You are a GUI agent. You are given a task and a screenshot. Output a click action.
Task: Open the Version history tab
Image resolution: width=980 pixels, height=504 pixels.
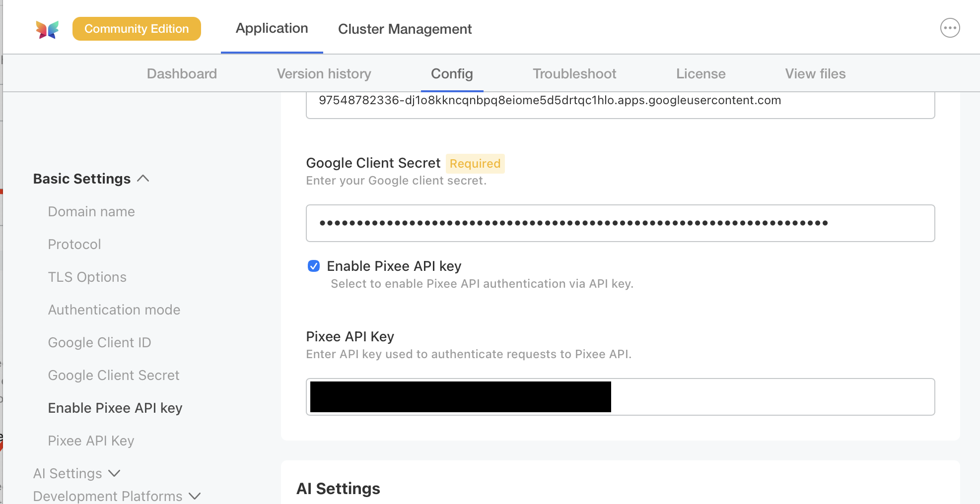coord(324,73)
